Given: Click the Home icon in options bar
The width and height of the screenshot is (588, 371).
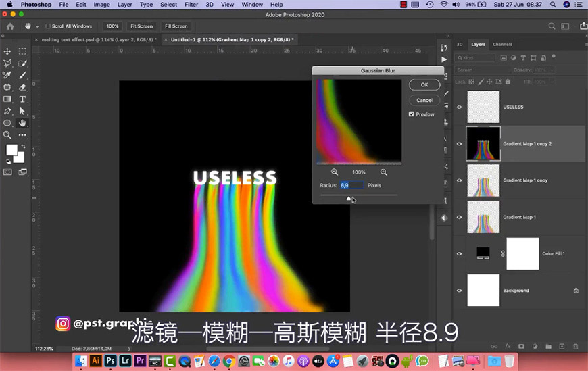Looking at the screenshot, I should click(10, 26).
